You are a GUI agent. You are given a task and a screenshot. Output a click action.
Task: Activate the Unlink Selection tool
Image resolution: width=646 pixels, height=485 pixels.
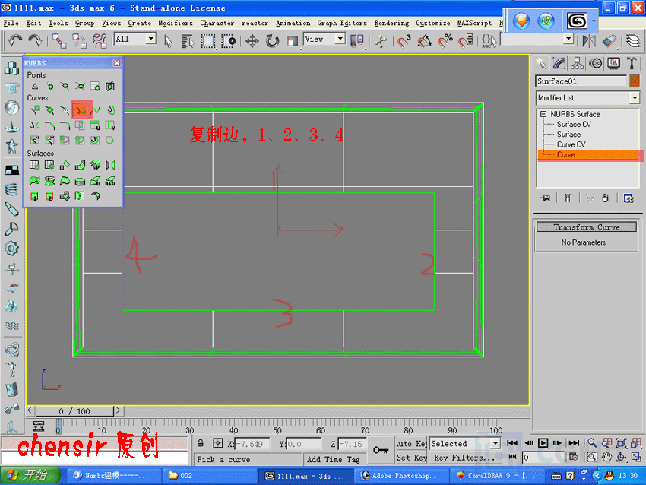(x=79, y=41)
